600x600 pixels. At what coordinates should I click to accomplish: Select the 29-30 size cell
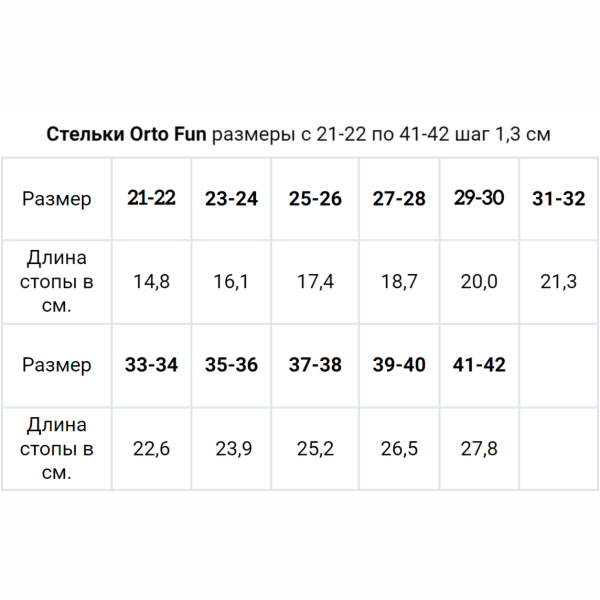click(478, 198)
